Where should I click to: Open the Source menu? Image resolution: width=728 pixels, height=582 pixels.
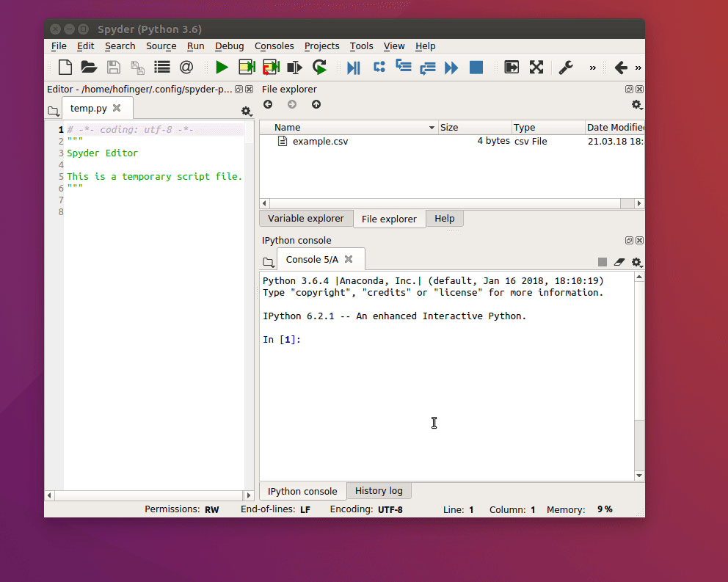161,46
